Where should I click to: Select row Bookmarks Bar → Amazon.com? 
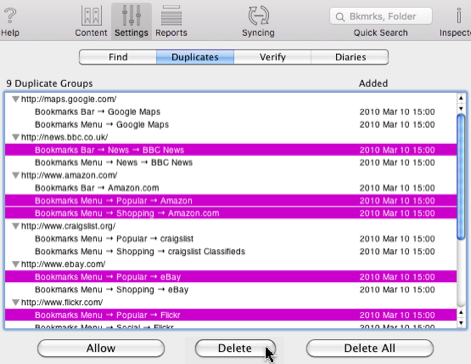(x=231, y=188)
